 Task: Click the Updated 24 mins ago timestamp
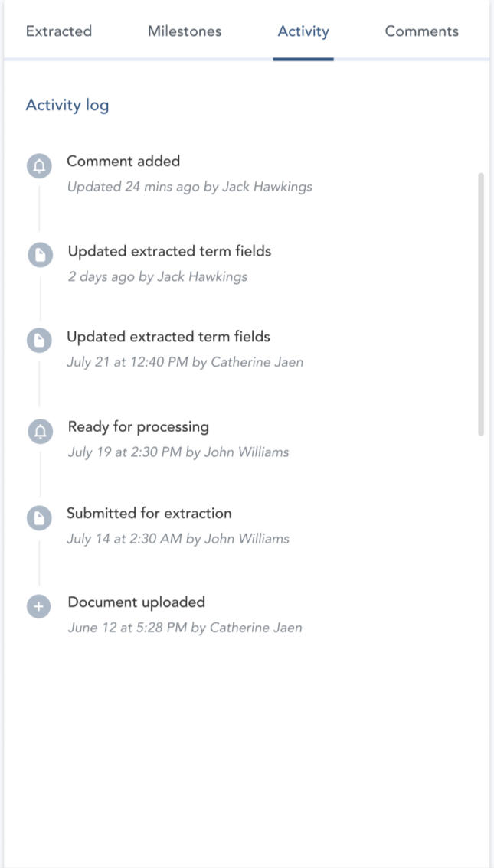tap(132, 187)
